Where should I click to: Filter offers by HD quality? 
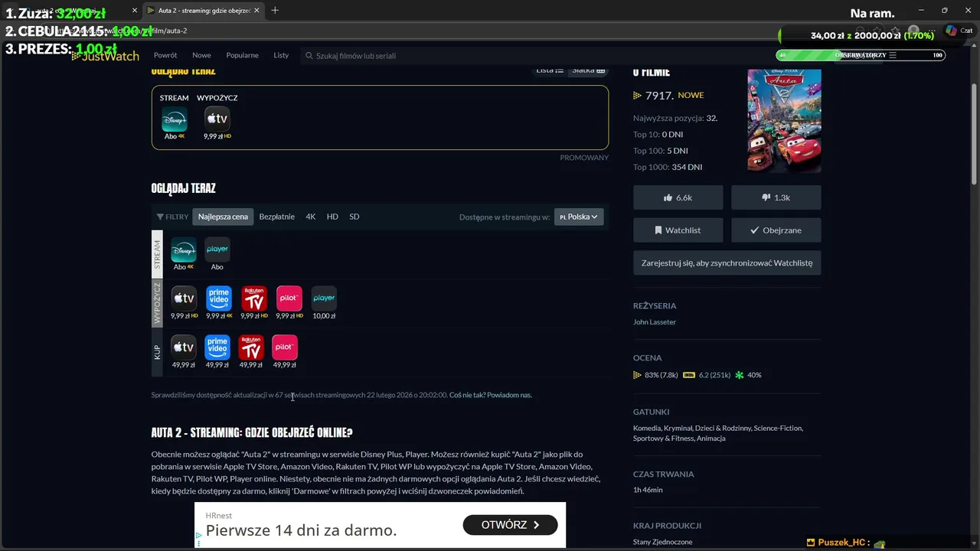point(332,217)
